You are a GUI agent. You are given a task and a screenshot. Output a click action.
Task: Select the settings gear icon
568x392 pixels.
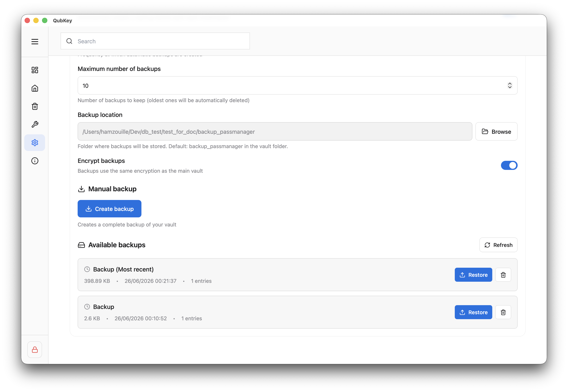(x=35, y=143)
